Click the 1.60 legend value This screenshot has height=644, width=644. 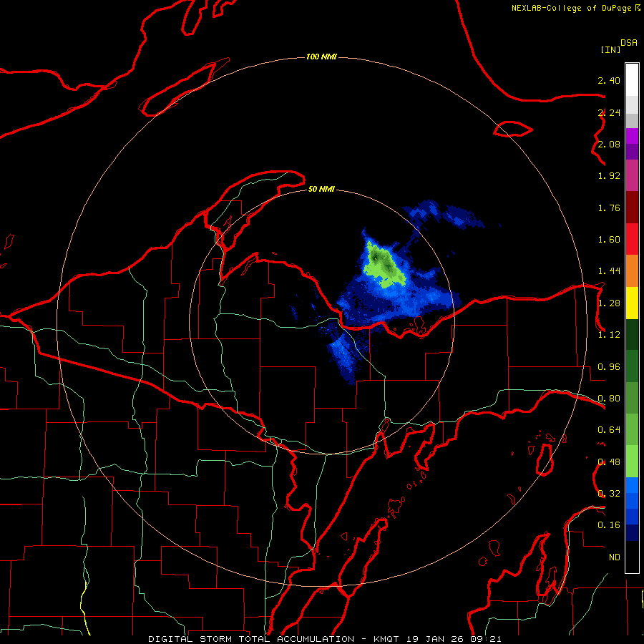609,240
